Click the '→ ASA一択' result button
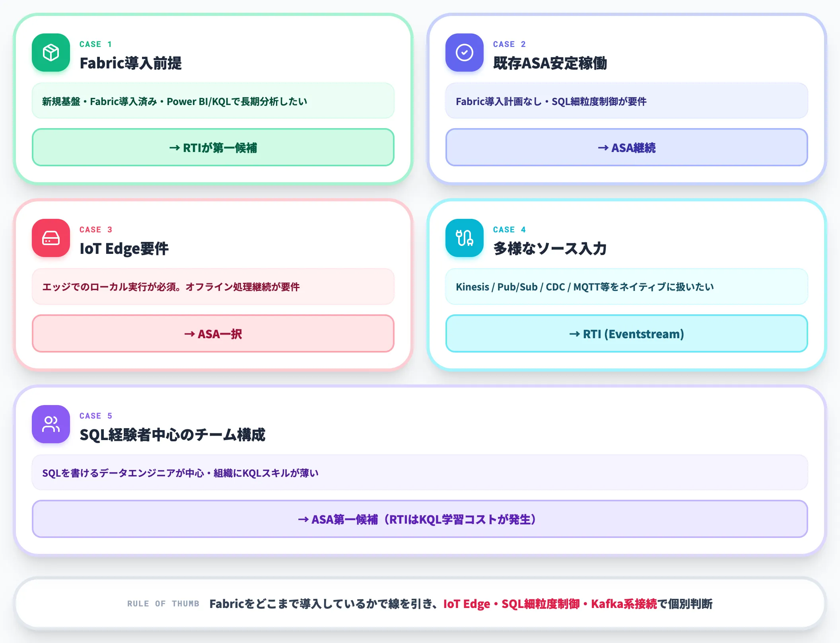 pyautogui.click(x=213, y=333)
